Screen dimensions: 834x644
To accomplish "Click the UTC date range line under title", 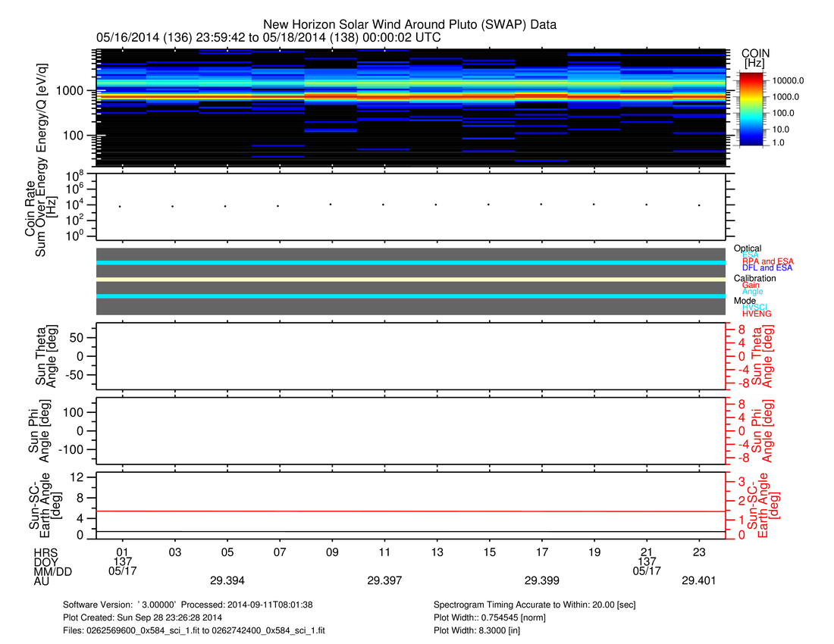I will pos(268,37).
